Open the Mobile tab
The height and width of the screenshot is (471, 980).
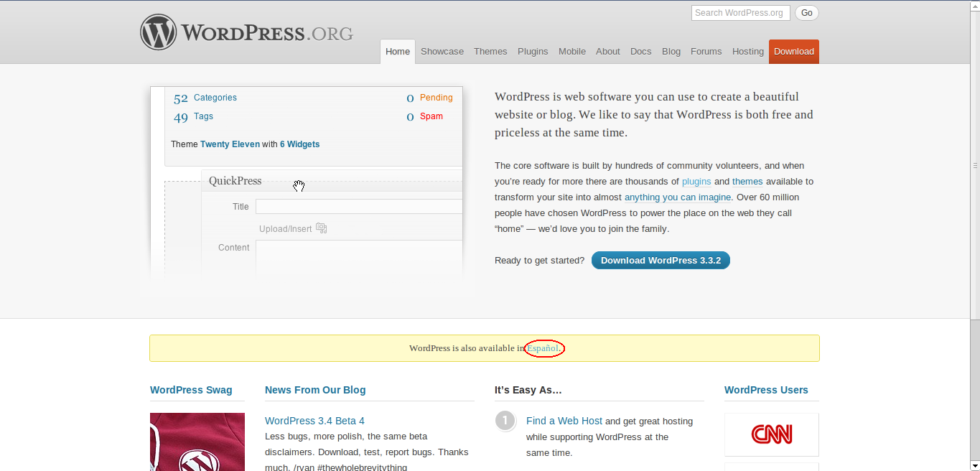(572, 52)
